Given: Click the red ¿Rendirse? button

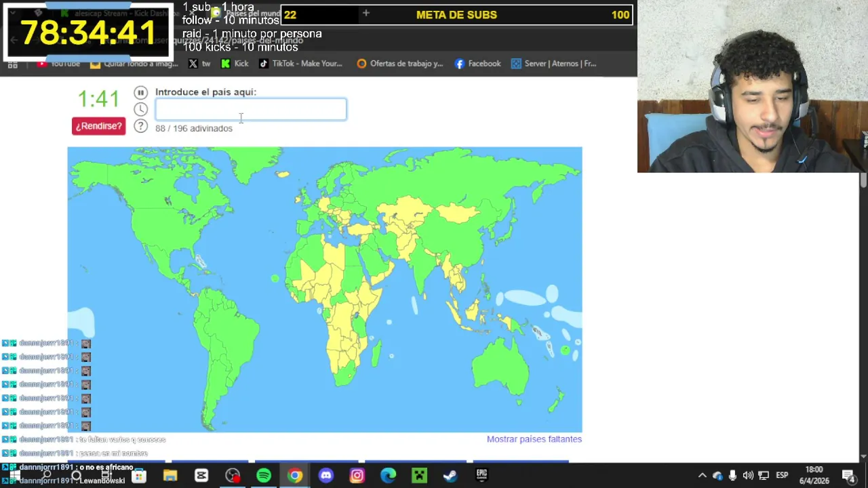Looking at the screenshot, I should pos(98,126).
